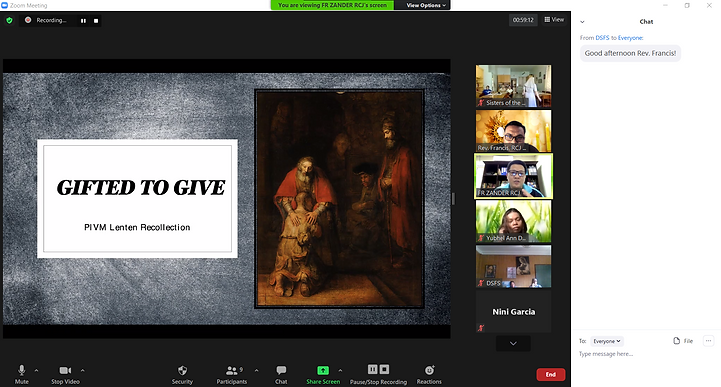Expand participants options arrow
Screen dimensions: 721x387
click(257, 370)
